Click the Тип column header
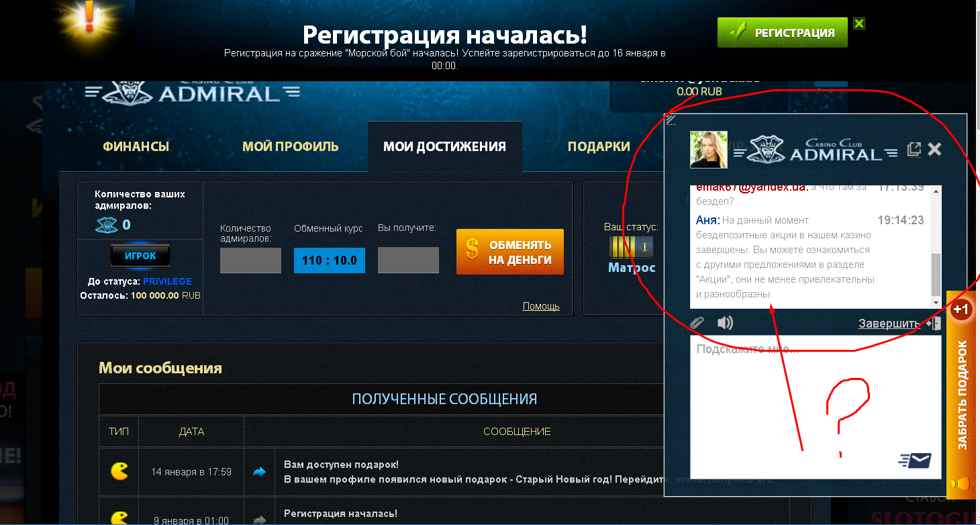980x525 pixels. click(119, 432)
